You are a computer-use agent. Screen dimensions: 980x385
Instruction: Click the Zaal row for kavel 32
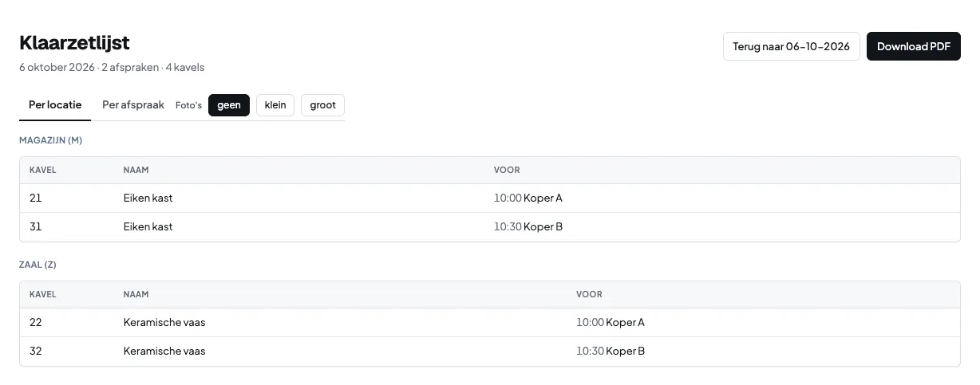click(x=490, y=352)
